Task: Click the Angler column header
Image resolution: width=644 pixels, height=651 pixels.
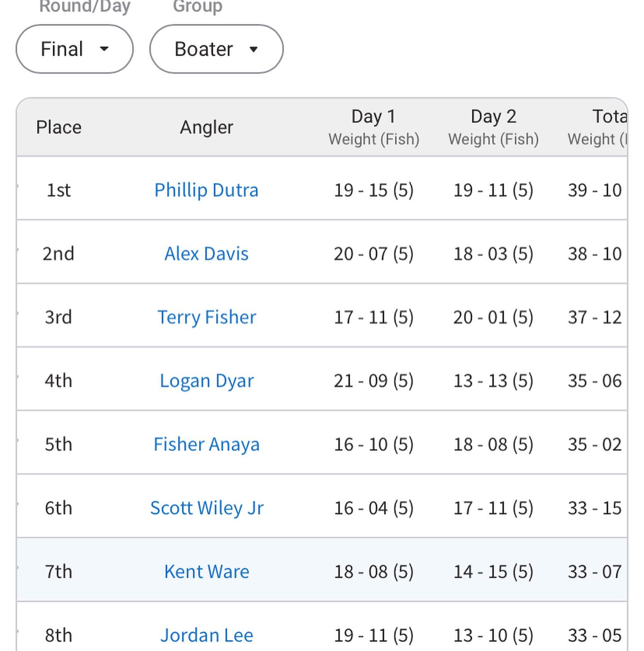Action: coord(207,127)
